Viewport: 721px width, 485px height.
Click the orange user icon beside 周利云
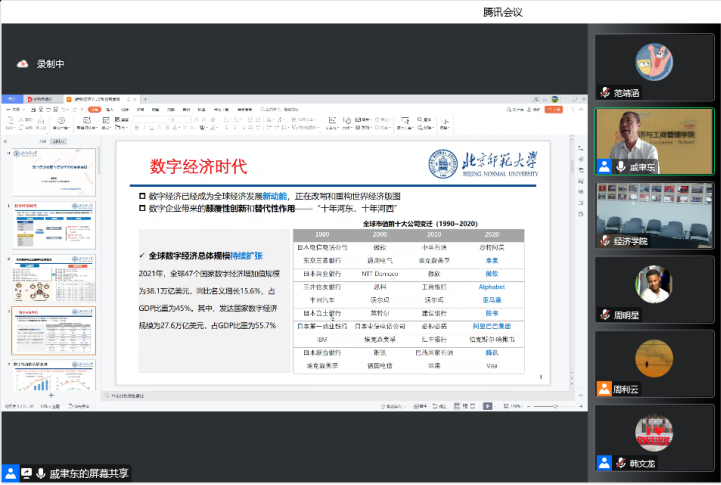click(x=604, y=388)
